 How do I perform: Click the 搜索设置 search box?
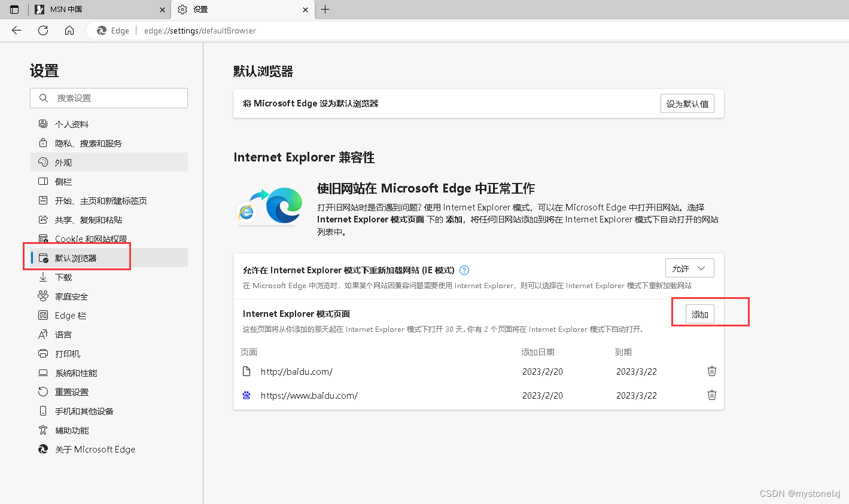tap(109, 98)
